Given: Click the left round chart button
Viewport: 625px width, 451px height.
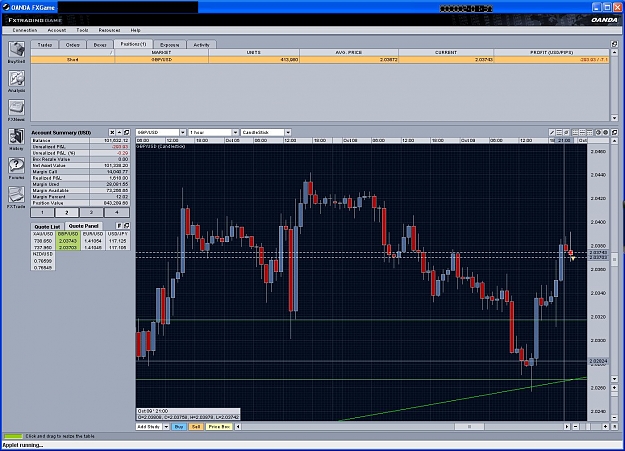Looking at the screenshot, I should (598, 132).
